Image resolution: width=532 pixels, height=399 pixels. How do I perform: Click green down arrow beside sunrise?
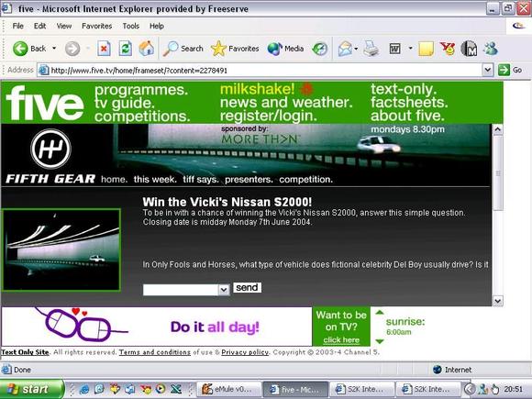380,341
